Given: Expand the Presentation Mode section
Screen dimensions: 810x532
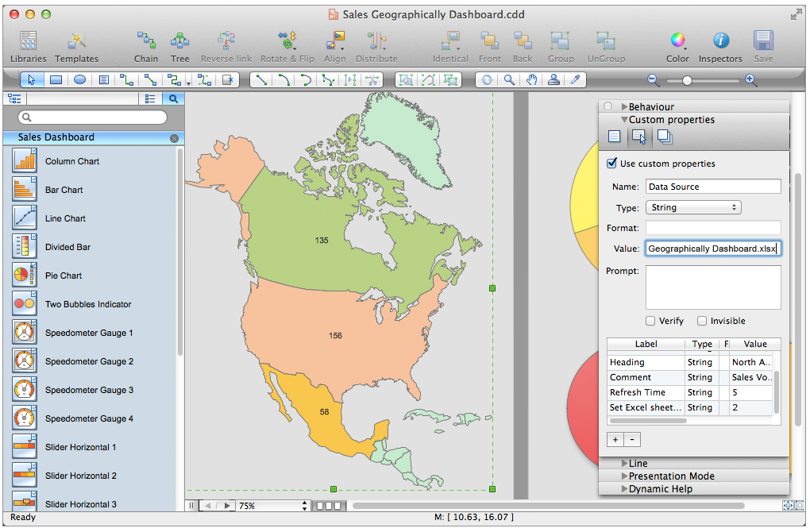Looking at the screenshot, I should [670, 476].
